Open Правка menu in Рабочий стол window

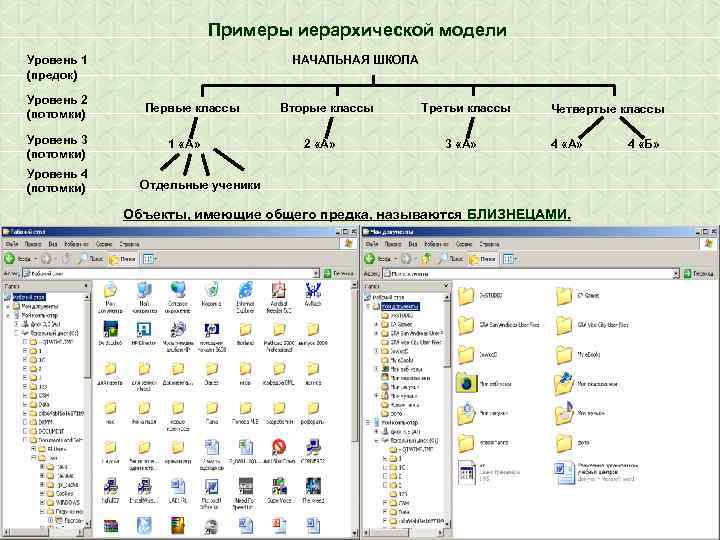pos(33,244)
